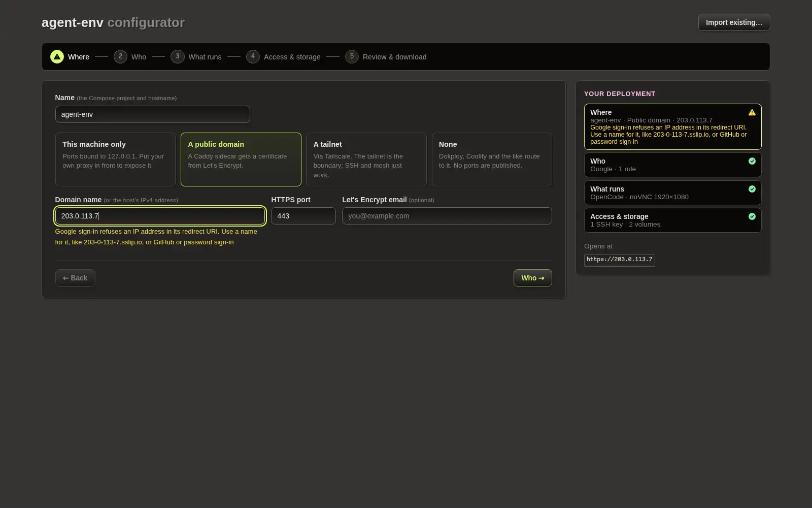The image size is (812, 508).
Task: Open the Where summary card
Action: click(672, 126)
